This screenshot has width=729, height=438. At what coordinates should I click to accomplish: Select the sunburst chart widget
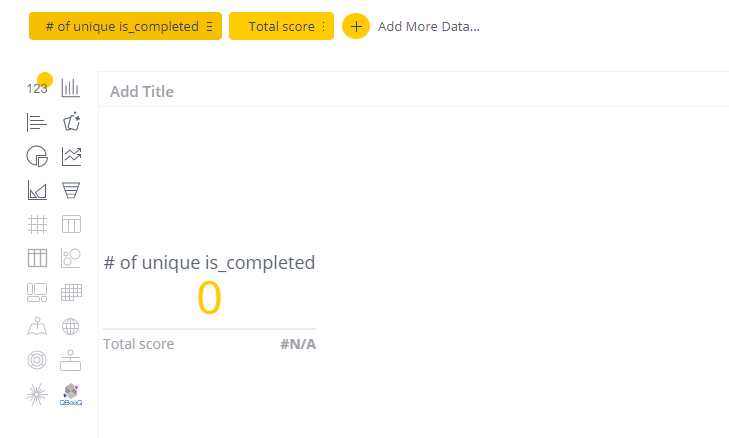pyautogui.click(x=37, y=360)
